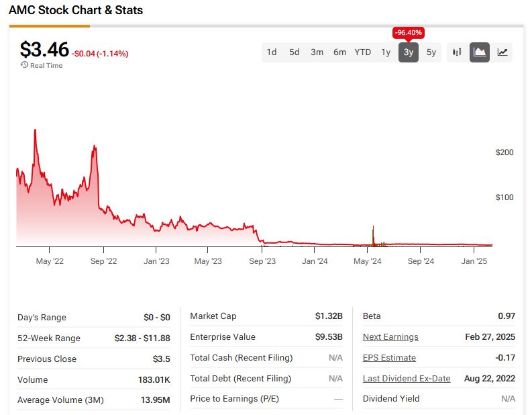Select the 1y time range

coord(386,52)
